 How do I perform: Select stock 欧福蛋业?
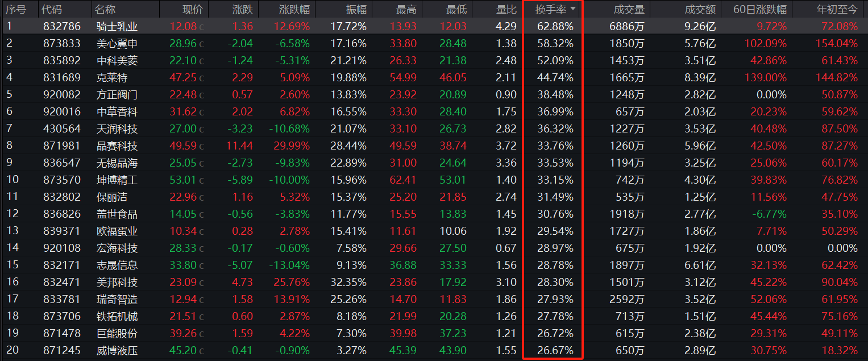click(x=117, y=231)
